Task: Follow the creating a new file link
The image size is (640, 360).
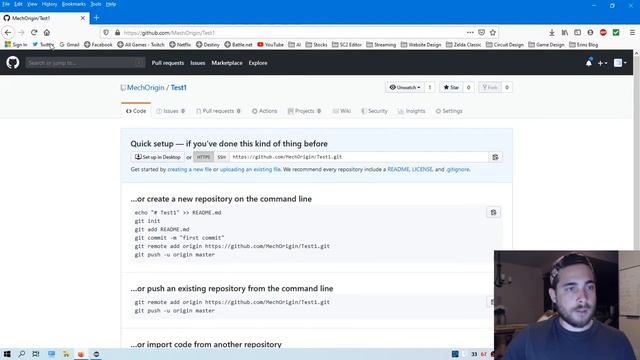Action: point(189,169)
